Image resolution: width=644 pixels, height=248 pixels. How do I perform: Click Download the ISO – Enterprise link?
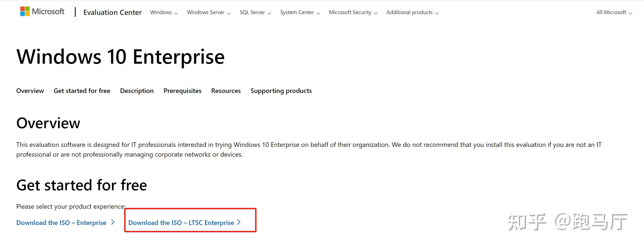pos(61,223)
